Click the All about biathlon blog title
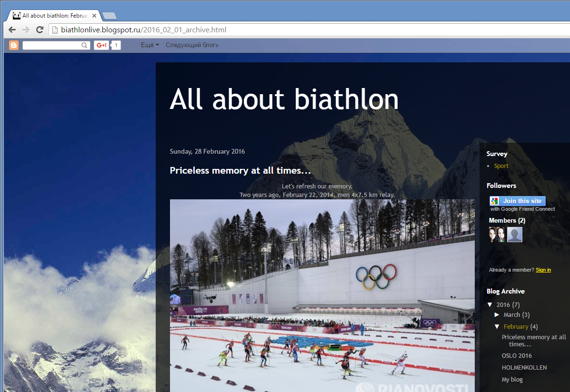Image resolution: width=570 pixels, height=392 pixels. tap(284, 99)
